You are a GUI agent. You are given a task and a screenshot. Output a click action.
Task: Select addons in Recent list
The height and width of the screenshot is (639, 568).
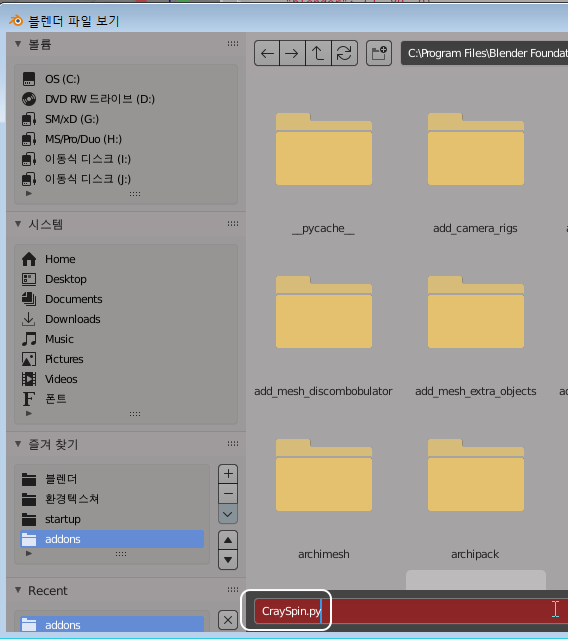pyautogui.click(x=112, y=624)
